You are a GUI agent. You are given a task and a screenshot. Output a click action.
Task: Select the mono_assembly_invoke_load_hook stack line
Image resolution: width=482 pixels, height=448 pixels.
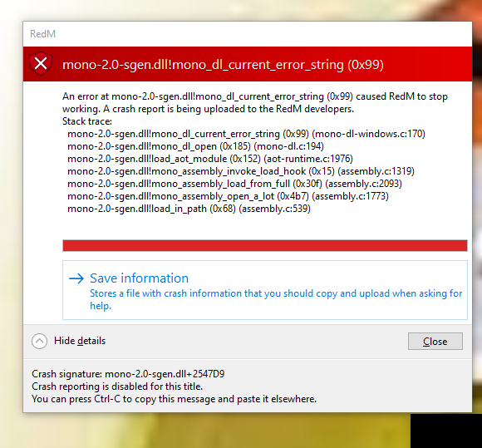(241, 171)
